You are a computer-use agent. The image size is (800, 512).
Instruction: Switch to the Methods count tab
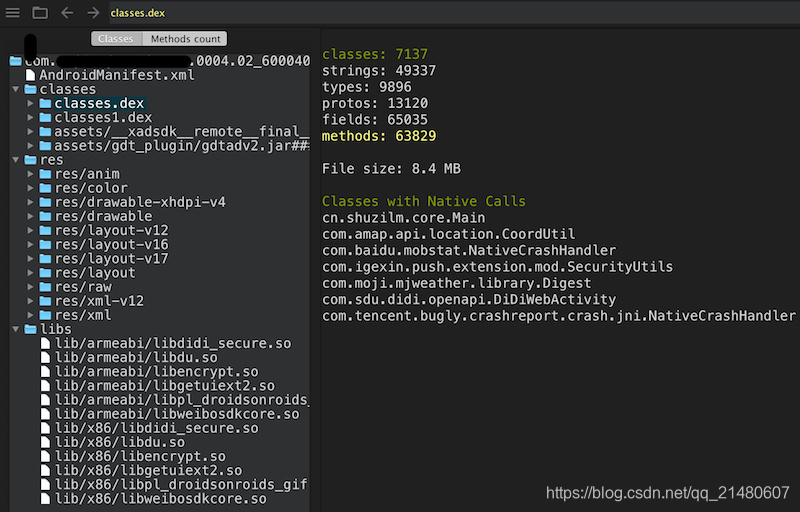click(x=185, y=39)
